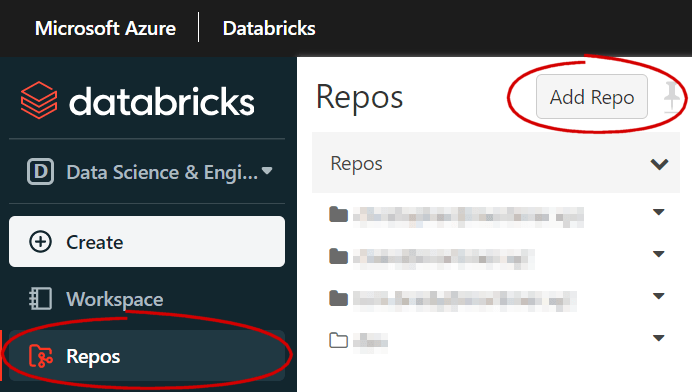Click the empty outlined folder icon
Screen dimensions: 692x392
pyautogui.click(x=338, y=340)
